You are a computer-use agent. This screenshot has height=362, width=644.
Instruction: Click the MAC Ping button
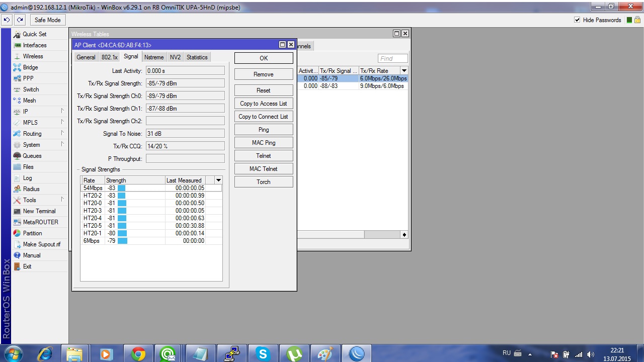(264, 143)
